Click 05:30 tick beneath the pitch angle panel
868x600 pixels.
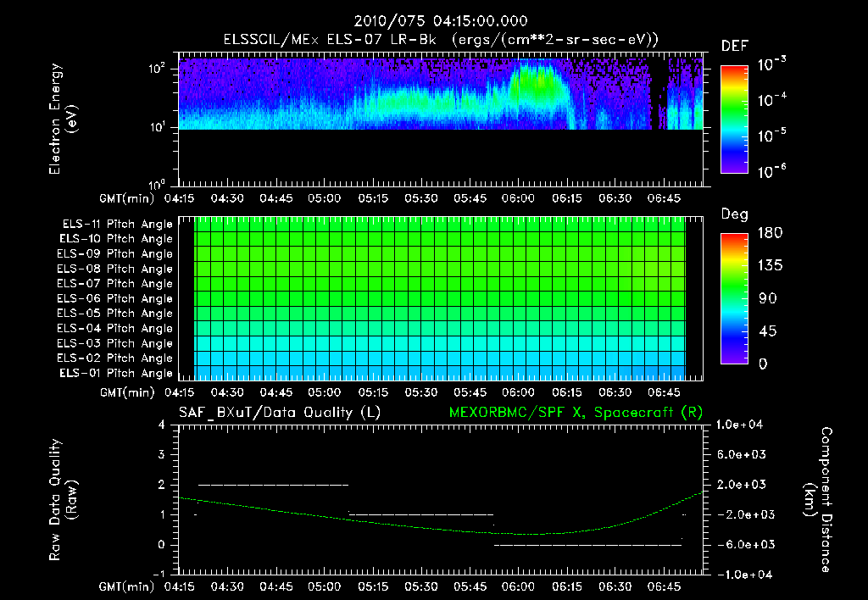coord(421,392)
